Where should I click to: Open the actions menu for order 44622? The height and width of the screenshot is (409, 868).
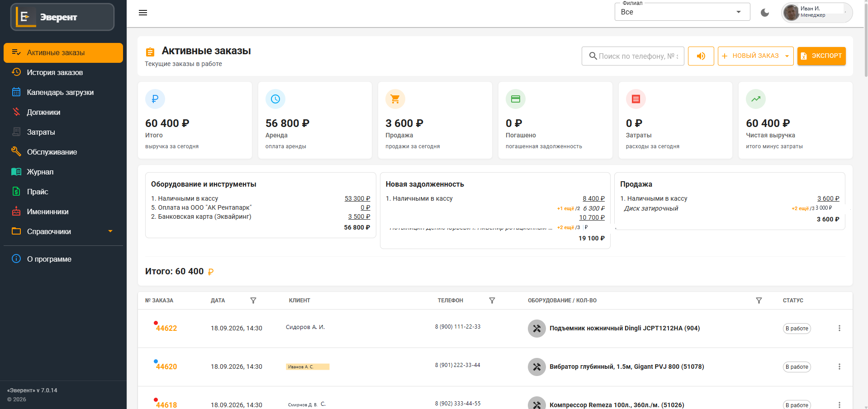(x=840, y=329)
